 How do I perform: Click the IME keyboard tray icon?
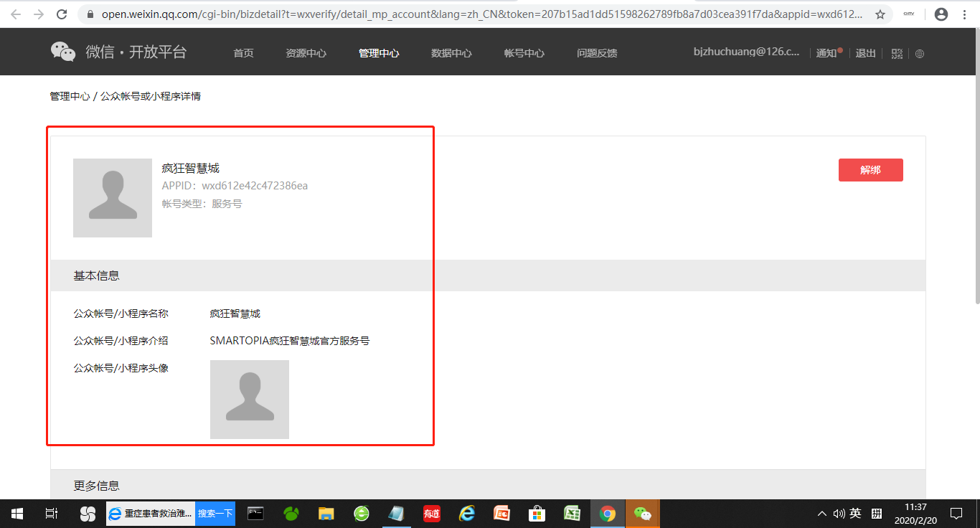tap(877, 514)
